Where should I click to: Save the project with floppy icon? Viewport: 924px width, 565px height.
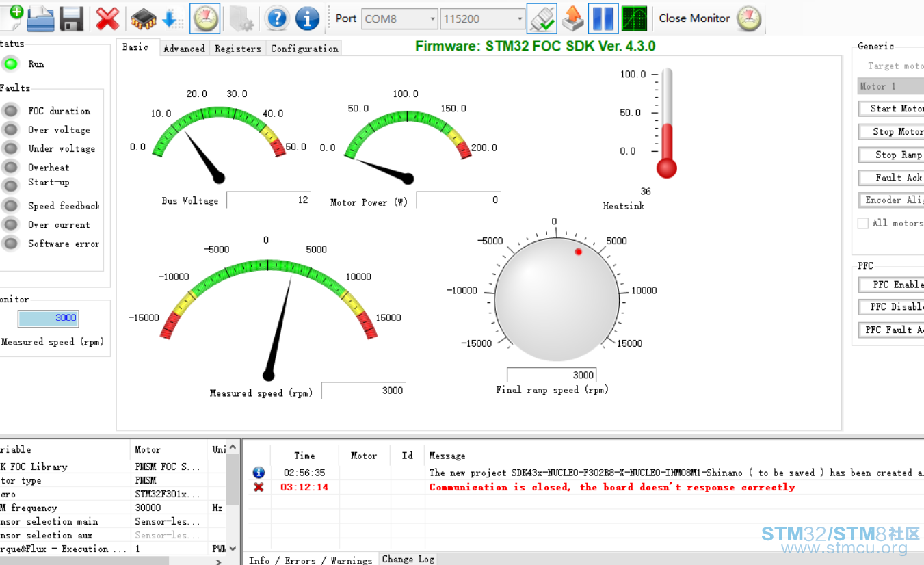tap(72, 18)
